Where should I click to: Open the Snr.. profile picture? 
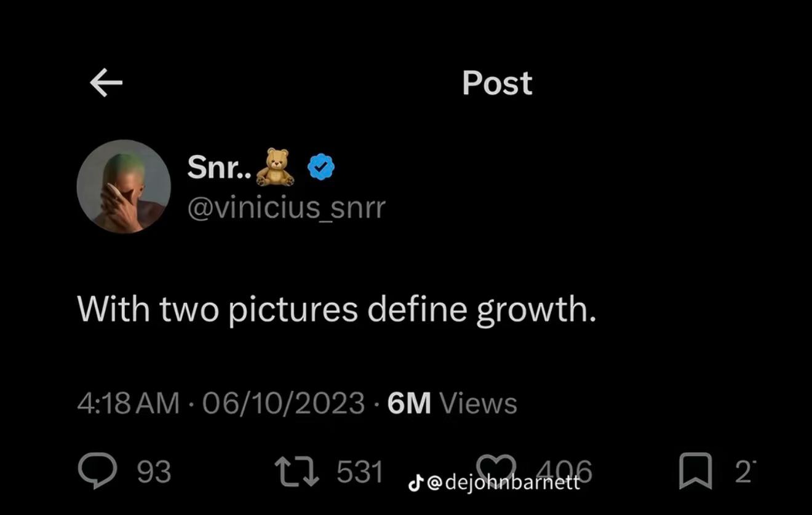124,186
